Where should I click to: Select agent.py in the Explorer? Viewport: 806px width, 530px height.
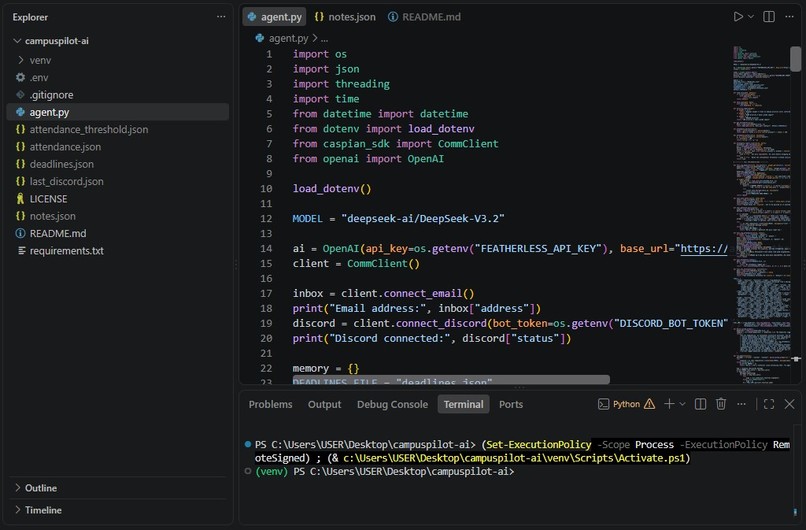[x=118, y=112]
